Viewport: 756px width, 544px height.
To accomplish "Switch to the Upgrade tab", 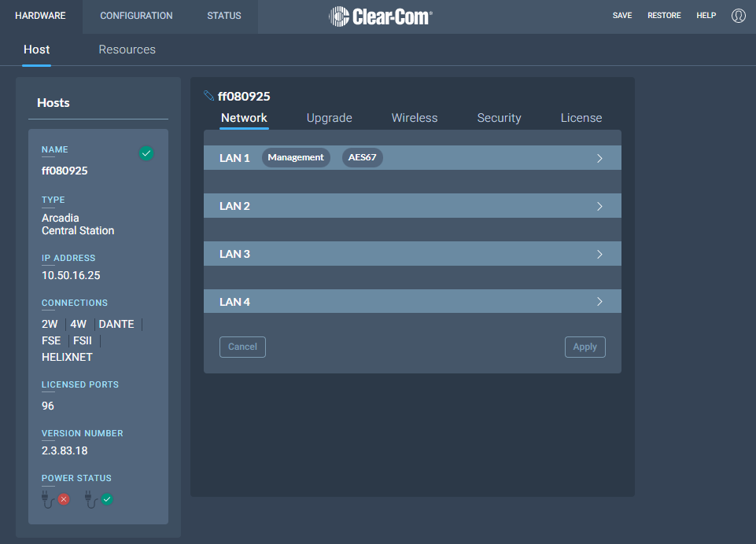I will pyautogui.click(x=329, y=118).
